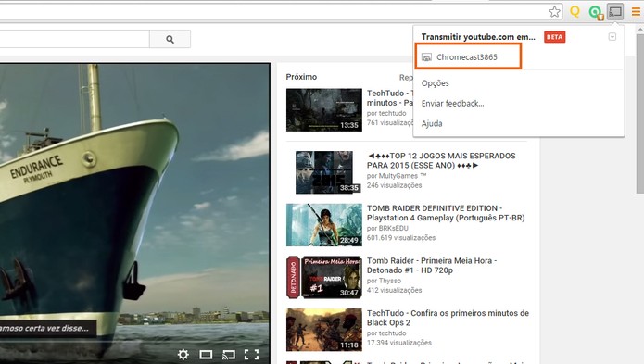The image size is (644, 364).
Task: Open the 28:49 Tomb Raider Definitive thumbnail
Action: click(324, 225)
